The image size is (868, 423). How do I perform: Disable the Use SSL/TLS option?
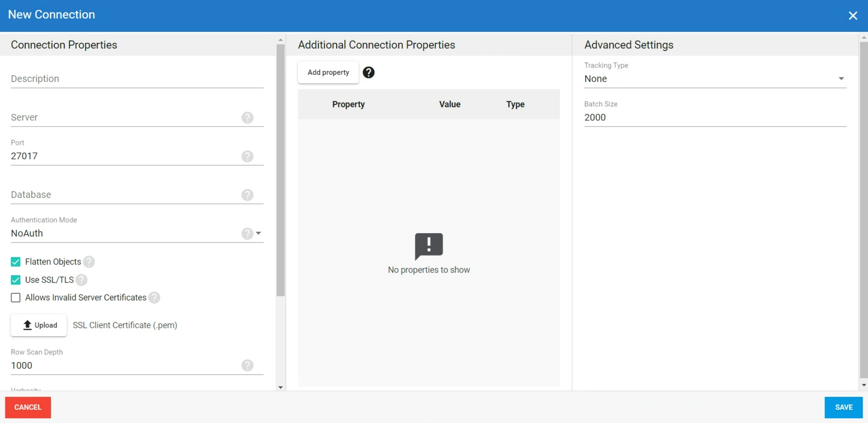click(x=15, y=280)
